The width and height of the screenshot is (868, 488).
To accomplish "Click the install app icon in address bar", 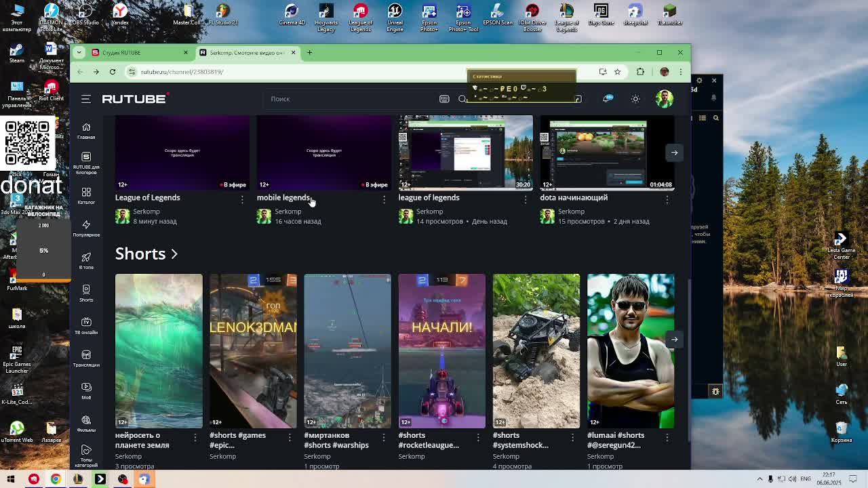I will point(603,72).
